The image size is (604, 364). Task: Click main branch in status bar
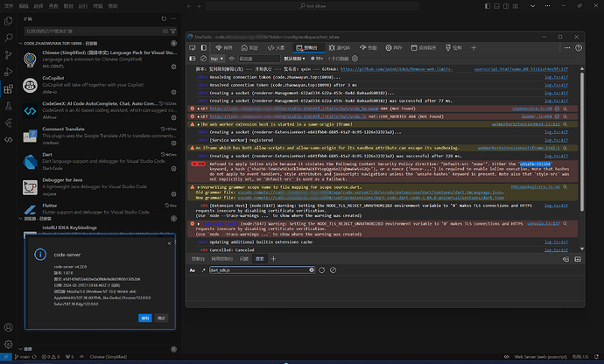[23, 357]
